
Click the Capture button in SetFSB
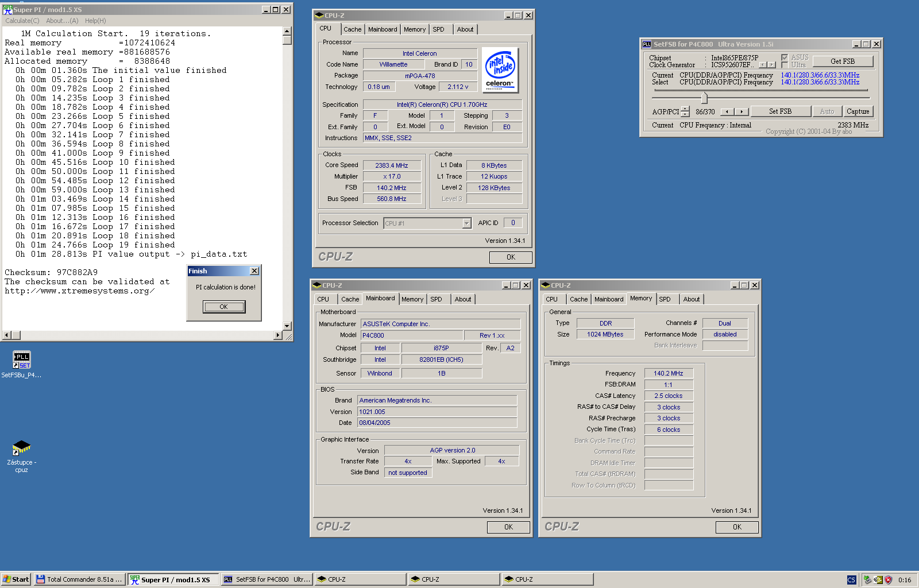point(858,111)
